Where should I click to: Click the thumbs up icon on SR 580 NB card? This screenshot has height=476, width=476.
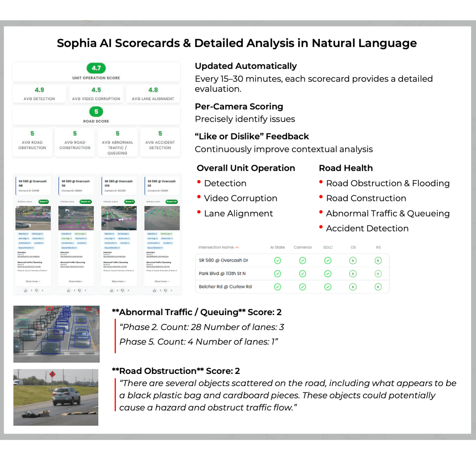point(26,291)
